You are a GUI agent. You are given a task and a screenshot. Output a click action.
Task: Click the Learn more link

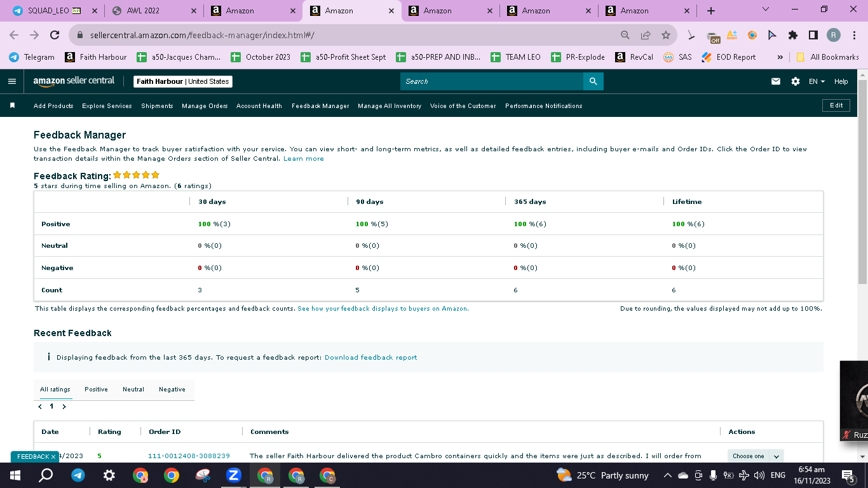[304, 159]
